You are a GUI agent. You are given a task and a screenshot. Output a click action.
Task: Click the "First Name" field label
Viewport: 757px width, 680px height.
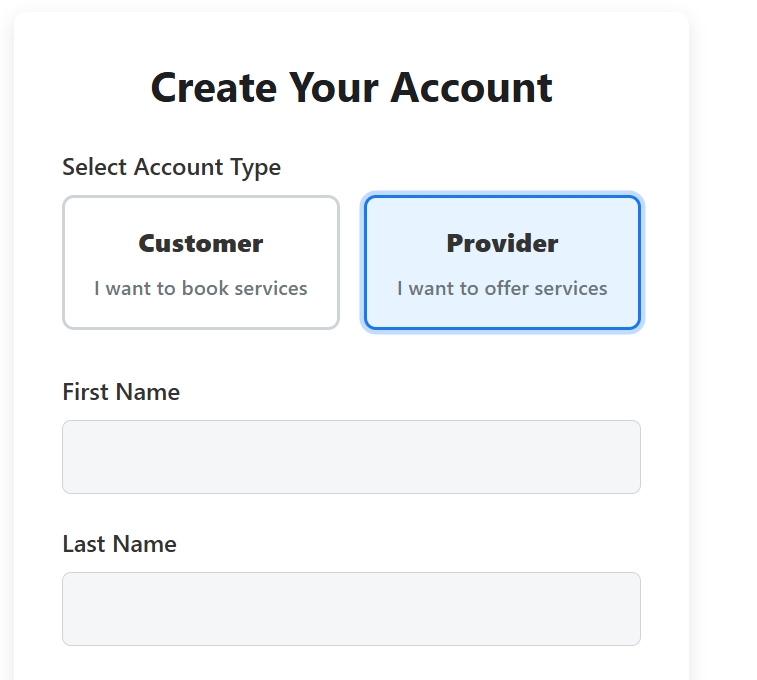(121, 392)
